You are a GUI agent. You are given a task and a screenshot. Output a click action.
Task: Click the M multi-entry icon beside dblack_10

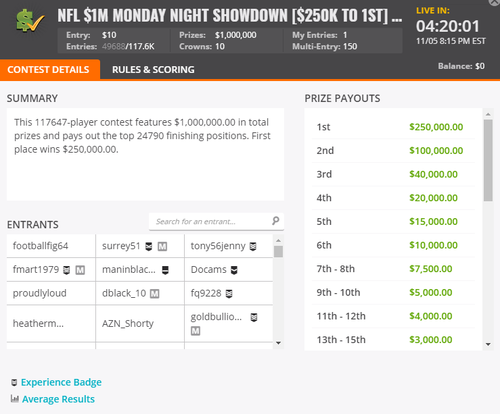(154, 294)
